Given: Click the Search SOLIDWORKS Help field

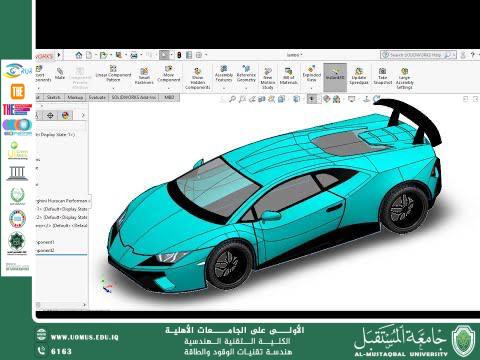Looking at the screenshot, I should point(419,55).
